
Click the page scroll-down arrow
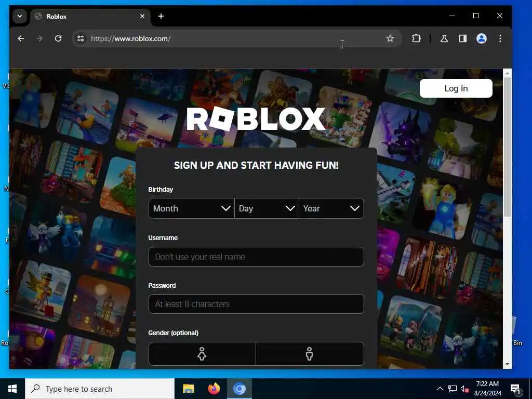click(507, 364)
